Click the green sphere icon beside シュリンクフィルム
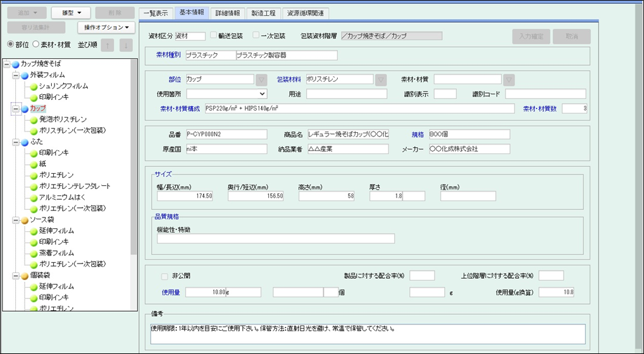This screenshot has height=354, width=644. pyautogui.click(x=34, y=86)
